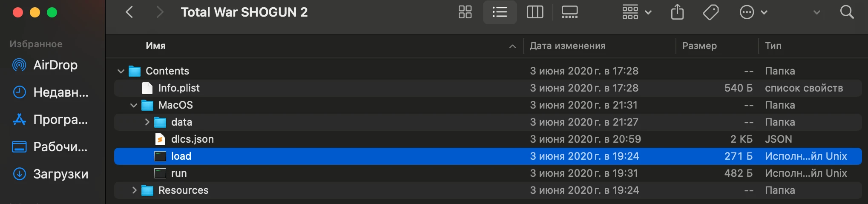
Task: Go back with the left arrow
Action: [x=129, y=12]
